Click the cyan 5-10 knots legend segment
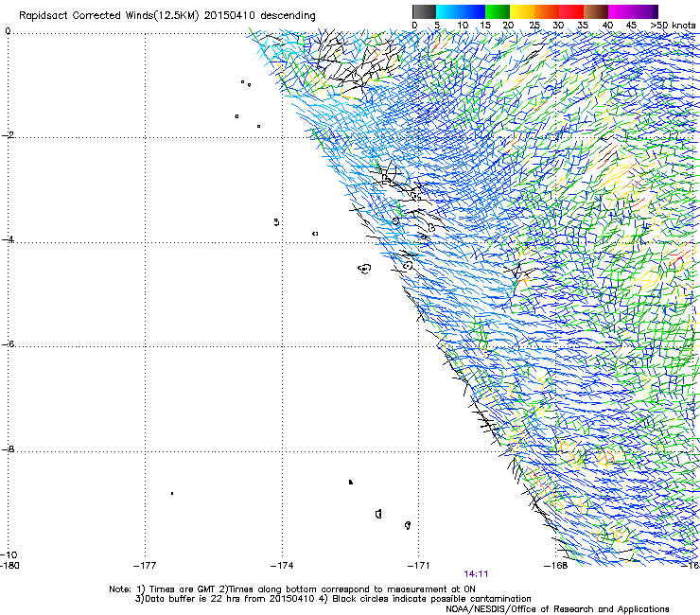Image resolution: width=700 pixels, height=615 pixels. click(448, 11)
